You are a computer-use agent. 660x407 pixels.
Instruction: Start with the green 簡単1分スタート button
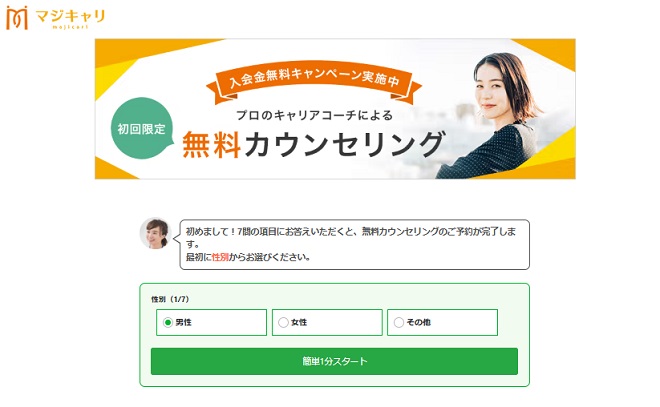[x=334, y=361]
